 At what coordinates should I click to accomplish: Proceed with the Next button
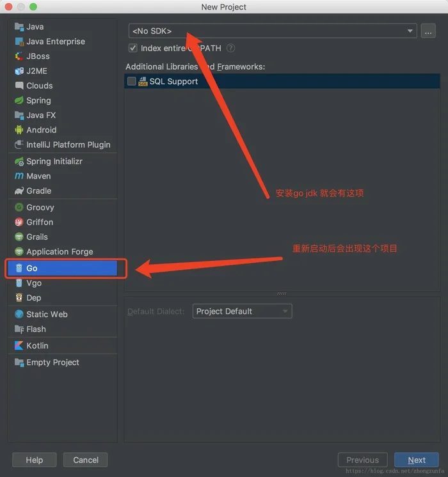coord(417,460)
